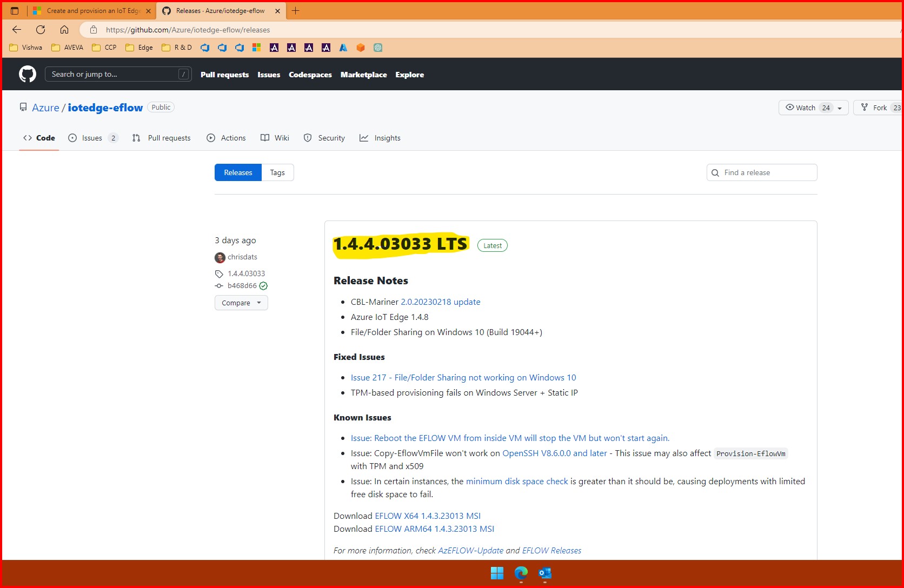
Task: Open Microsoft Edge settings via browser menu
Action: coord(900,30)
